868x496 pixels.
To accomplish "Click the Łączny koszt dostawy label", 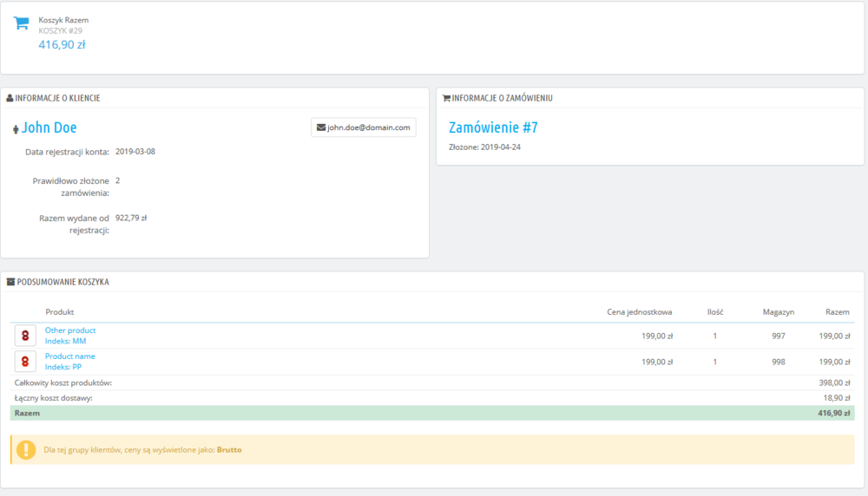I will click(53, 397).
